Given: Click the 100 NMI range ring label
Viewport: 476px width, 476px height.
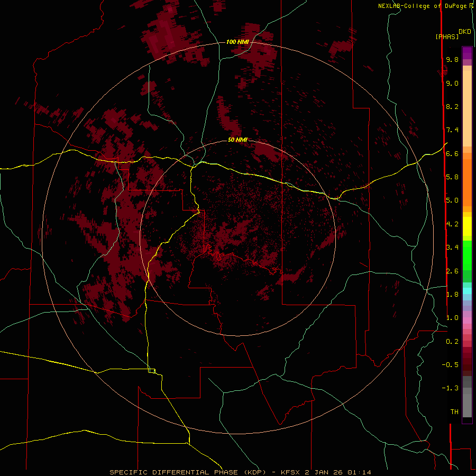Looking at the screenshot, I should click(237, 42).
